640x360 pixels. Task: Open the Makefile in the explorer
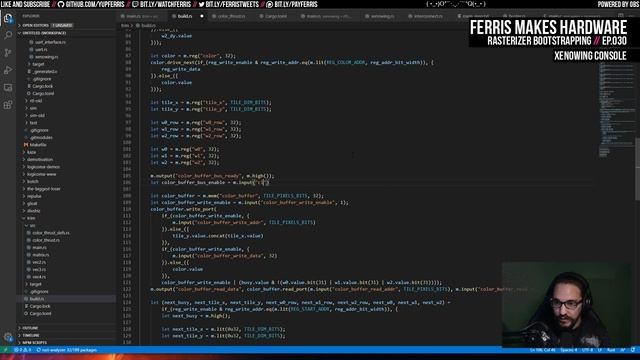pyautogui.click(x=38, y=145)
